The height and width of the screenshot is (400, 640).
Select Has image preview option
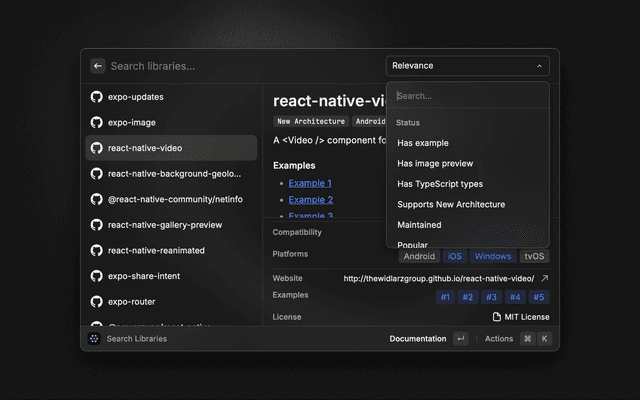(x=435, y=163)
